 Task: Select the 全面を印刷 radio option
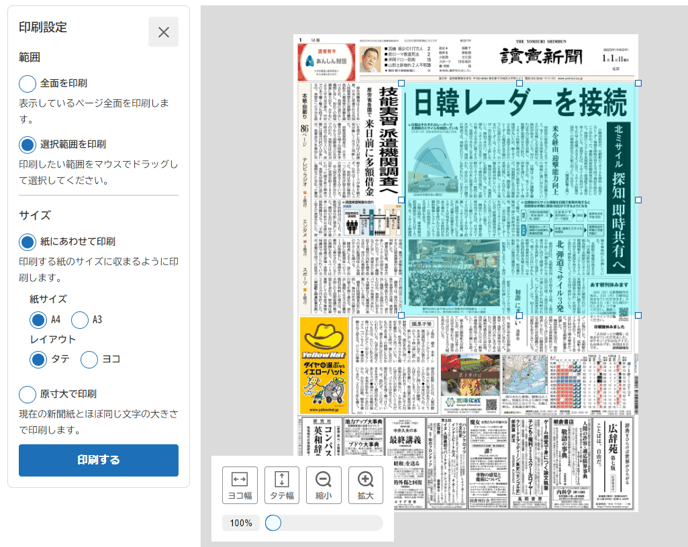(28, 83)
